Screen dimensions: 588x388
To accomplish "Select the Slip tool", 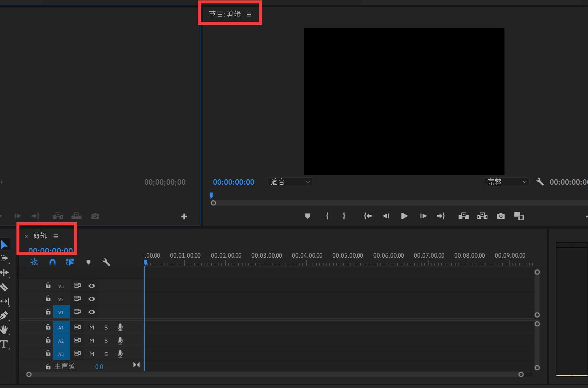I will pyautogui.click(x=5, y=301).
